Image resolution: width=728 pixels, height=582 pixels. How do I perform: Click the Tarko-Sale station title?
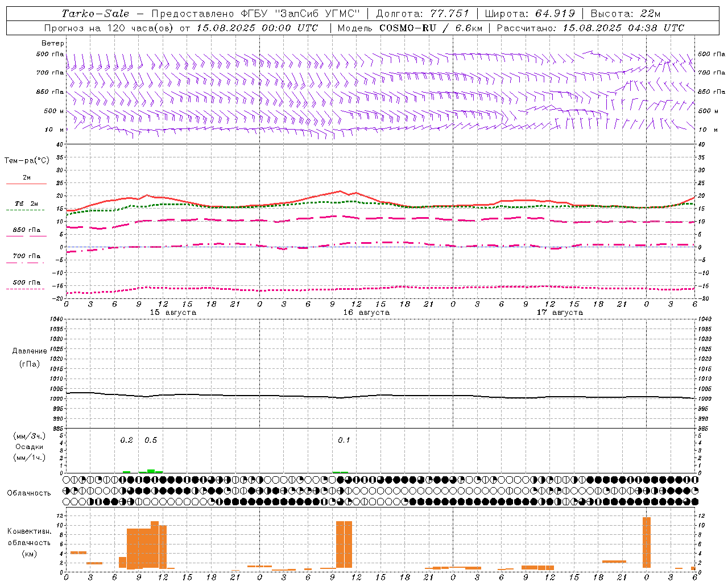pyautogui.click(x=95, y=14)
